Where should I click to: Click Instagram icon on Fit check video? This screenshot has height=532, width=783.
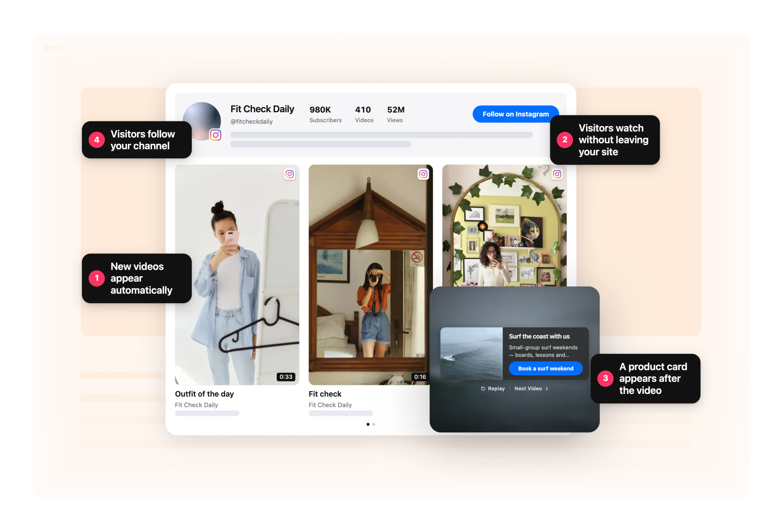[423, 174]
